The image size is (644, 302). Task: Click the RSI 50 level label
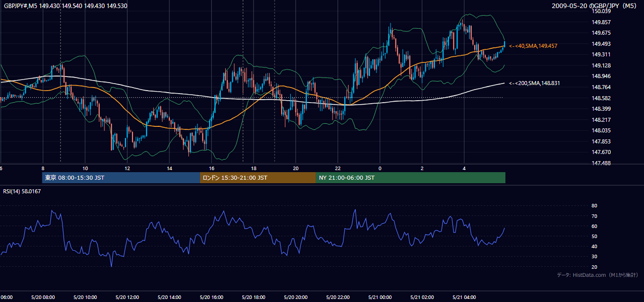594,236
